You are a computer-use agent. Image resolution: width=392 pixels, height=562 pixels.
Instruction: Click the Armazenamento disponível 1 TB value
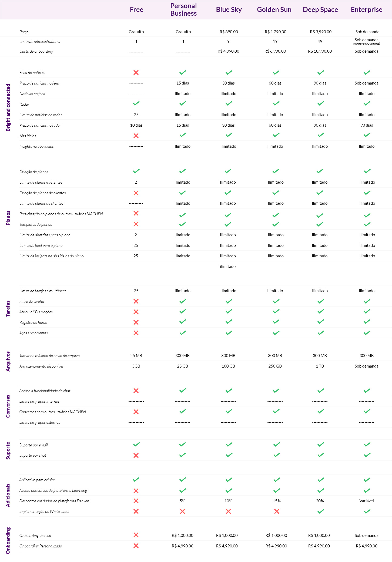320,366
